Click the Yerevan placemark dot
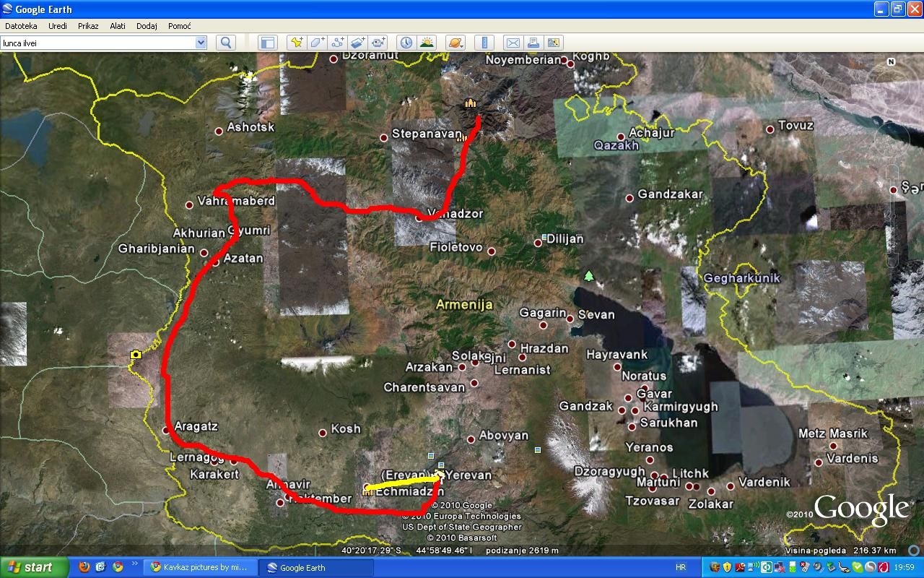The image size is (924, 578). (440, 475)
